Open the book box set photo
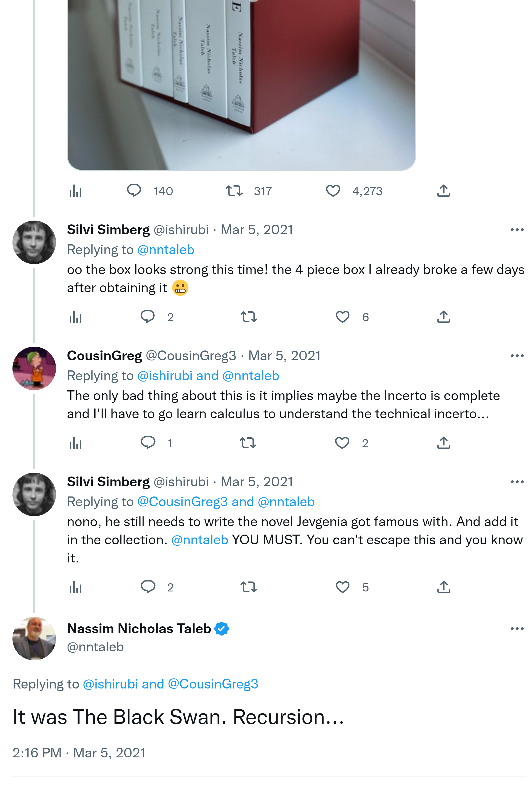 241,85
